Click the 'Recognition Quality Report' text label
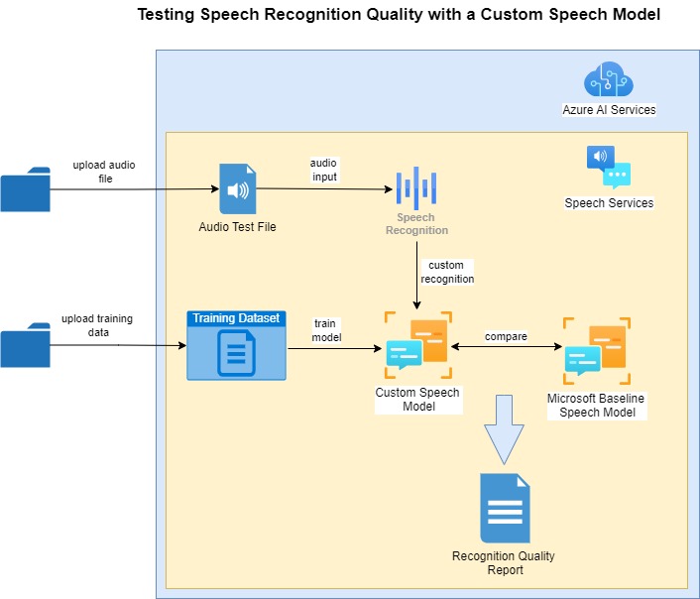 (504, 563)
